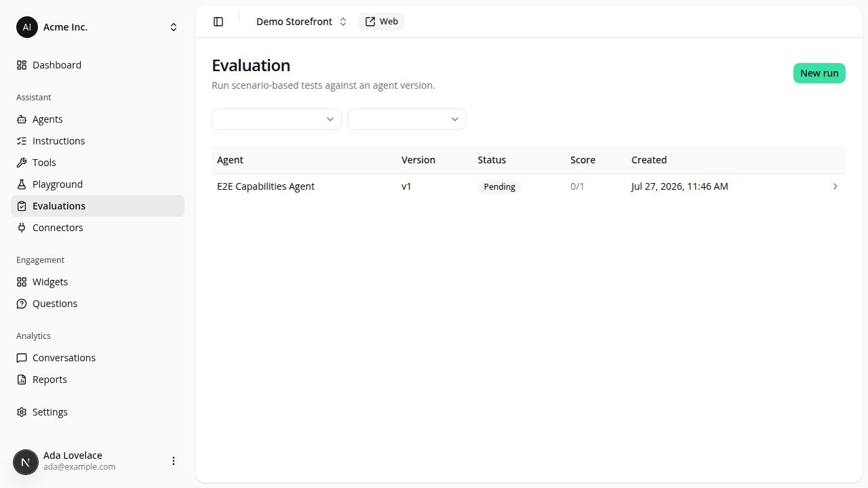The height and width of the screenshot is (488, 868).
Task: Open user menu three-dots icon
Action: pyautogui.click(x=174, y=461)
